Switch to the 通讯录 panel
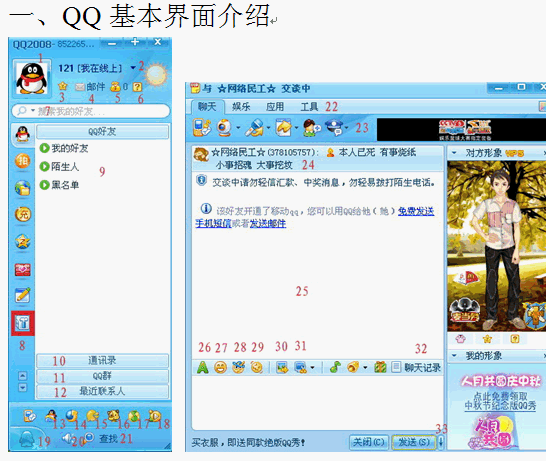 point(102,360)
